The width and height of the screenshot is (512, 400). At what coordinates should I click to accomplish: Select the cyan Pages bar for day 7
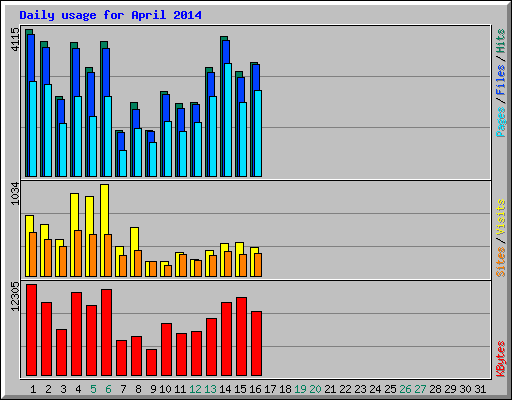[x=123, y=163]
